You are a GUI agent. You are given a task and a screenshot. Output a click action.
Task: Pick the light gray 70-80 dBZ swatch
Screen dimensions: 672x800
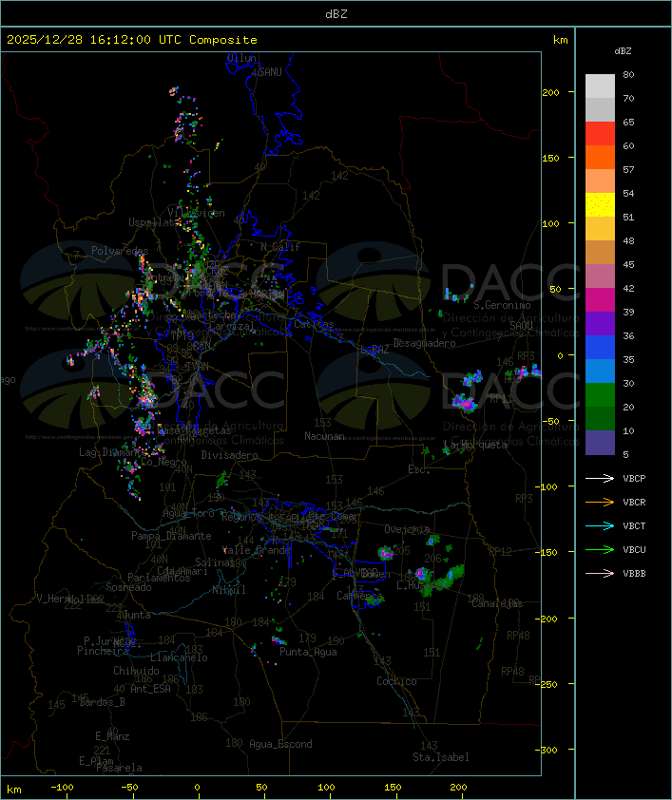(600, 86)
